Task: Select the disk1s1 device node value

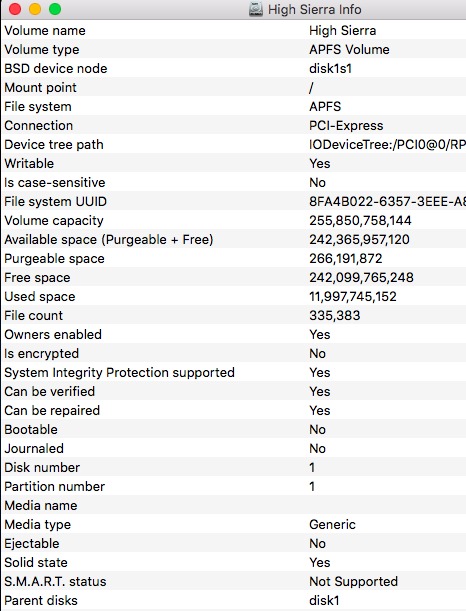Action: [x=330, y=69]
